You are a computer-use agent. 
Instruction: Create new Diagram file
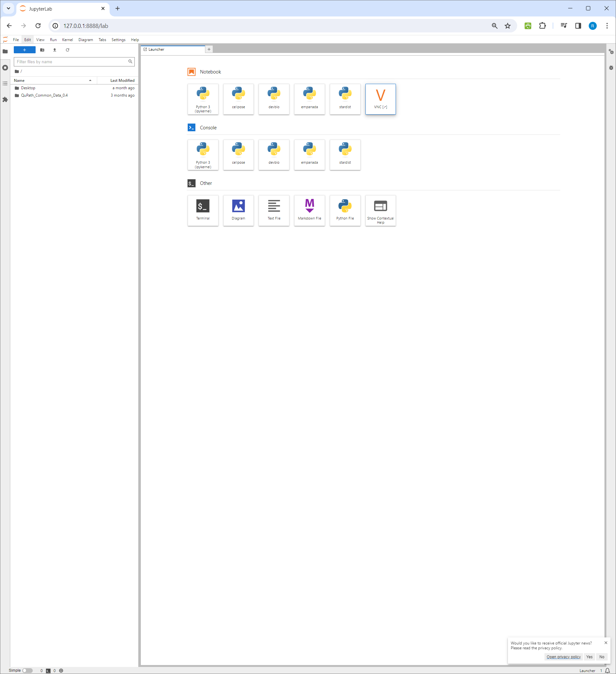click(239, 210)
